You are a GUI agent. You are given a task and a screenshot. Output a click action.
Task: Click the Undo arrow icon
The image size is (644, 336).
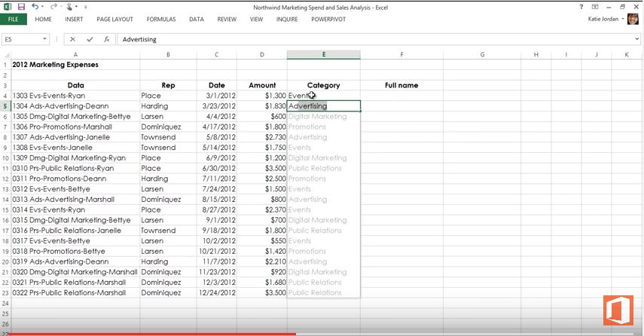tap(35, 6)
